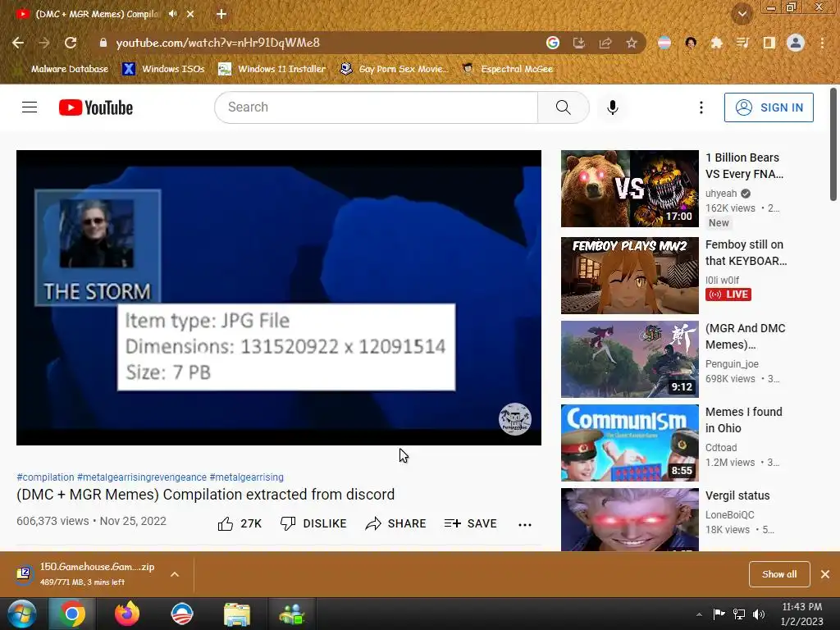The height and width of the screenshot is (630, 840).
Task: Open the 1 Billion Bears VS FNA video thumbnail
Action: pyautogui.click(x=630, y=189)
